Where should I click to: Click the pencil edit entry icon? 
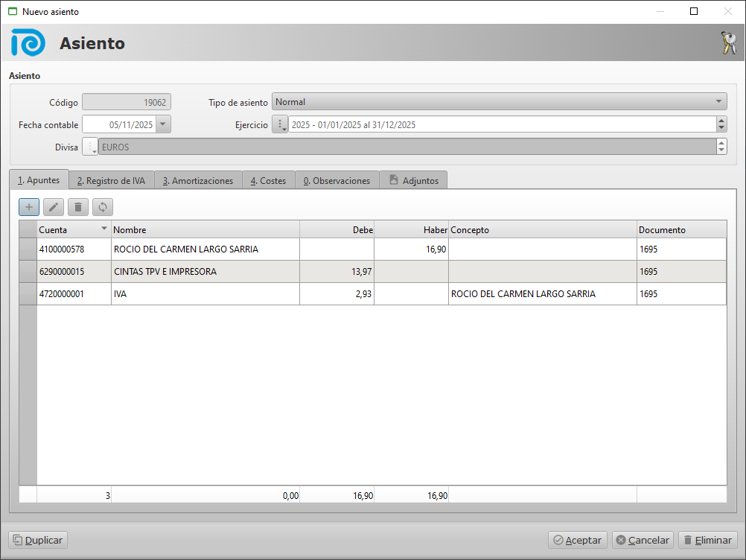(54, 207)
